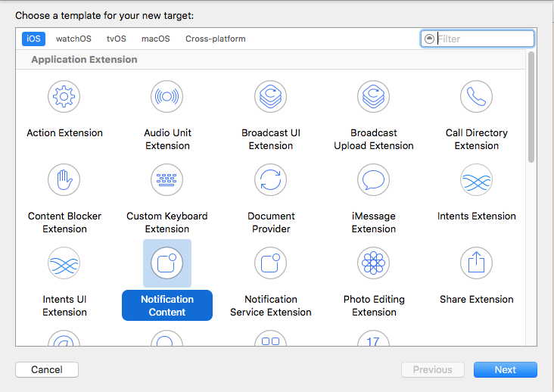Select the Notification Service Extension icon
Image resolution: width=554 pixels, height=392 pixels.
point(270,263)
